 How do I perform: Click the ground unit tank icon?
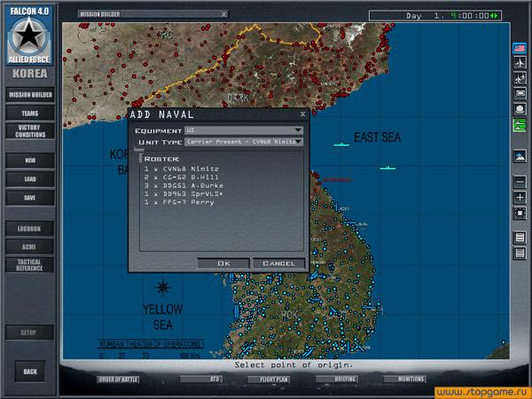coord(520,94)
